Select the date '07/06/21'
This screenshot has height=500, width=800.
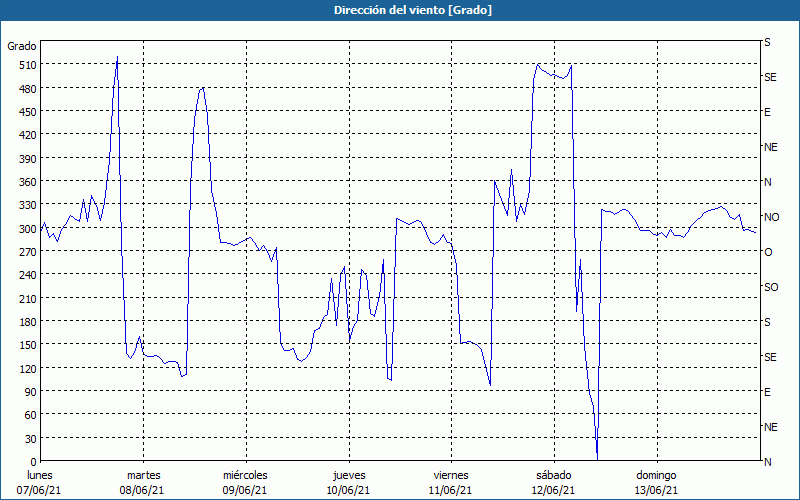tap(39, 490)
